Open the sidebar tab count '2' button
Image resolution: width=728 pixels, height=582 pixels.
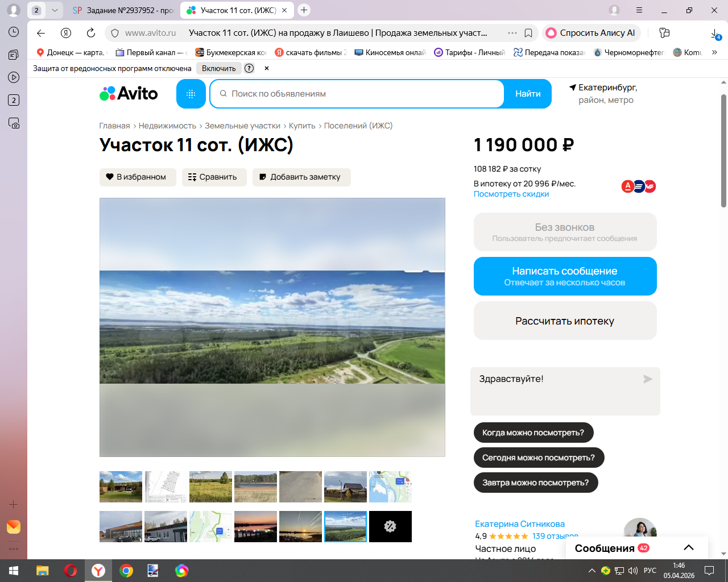14,100
